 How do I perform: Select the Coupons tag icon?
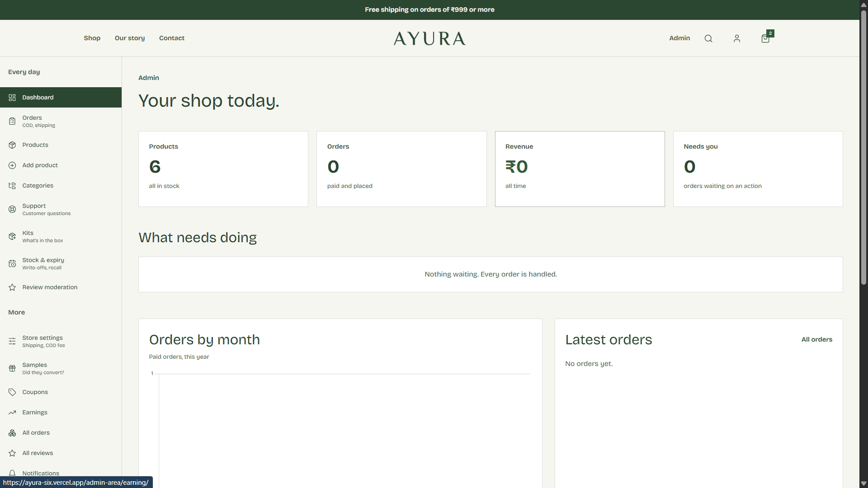click(12, 392)
